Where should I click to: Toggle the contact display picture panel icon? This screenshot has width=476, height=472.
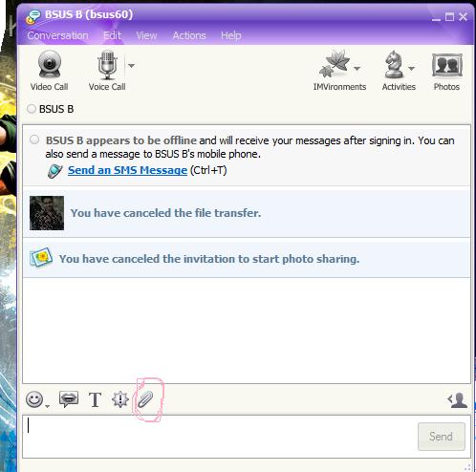pos(458,400)
